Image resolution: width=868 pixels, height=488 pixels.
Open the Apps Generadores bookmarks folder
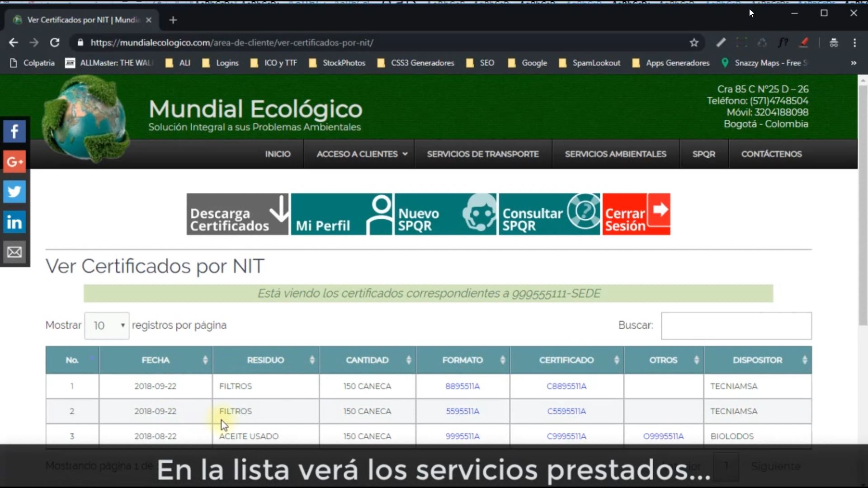[670, 63]
